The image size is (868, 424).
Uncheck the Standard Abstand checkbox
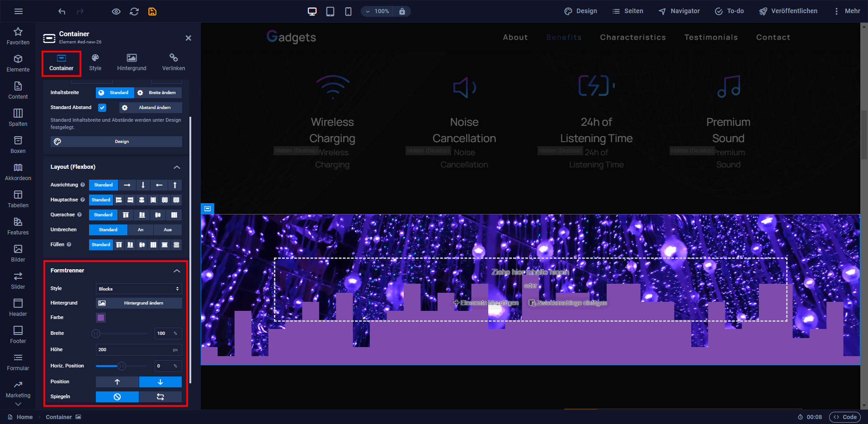(102, 108)
